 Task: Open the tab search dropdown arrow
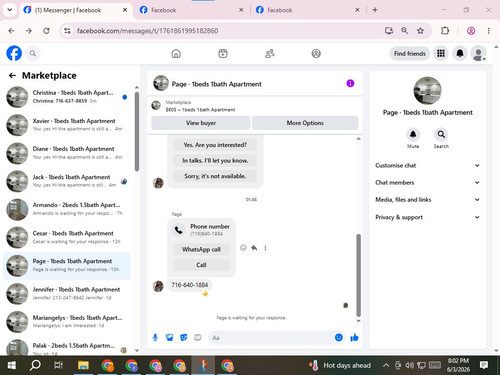[x=10, y=10]
